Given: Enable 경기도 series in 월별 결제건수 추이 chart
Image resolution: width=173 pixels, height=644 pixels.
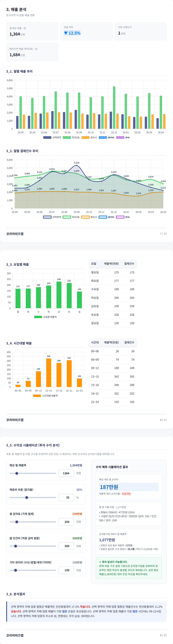Looking at the screenshot, I should pyautogui.click(x=107, y=217).
